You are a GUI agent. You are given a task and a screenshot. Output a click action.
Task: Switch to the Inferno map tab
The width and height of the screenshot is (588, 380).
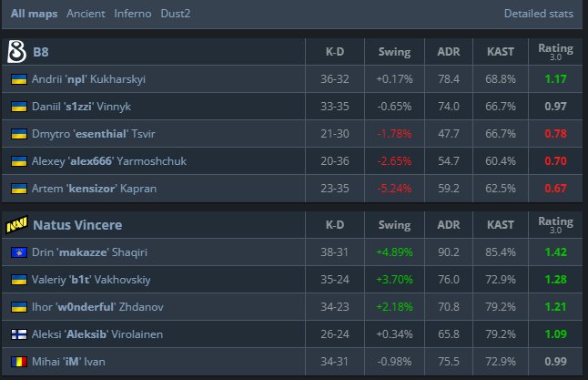133,14
